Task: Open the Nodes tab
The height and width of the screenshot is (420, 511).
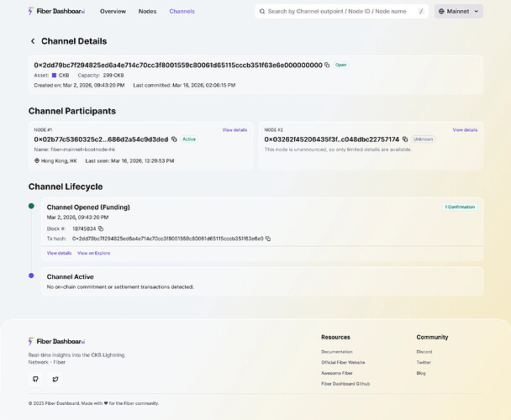Action: click(x=148, y=12)
